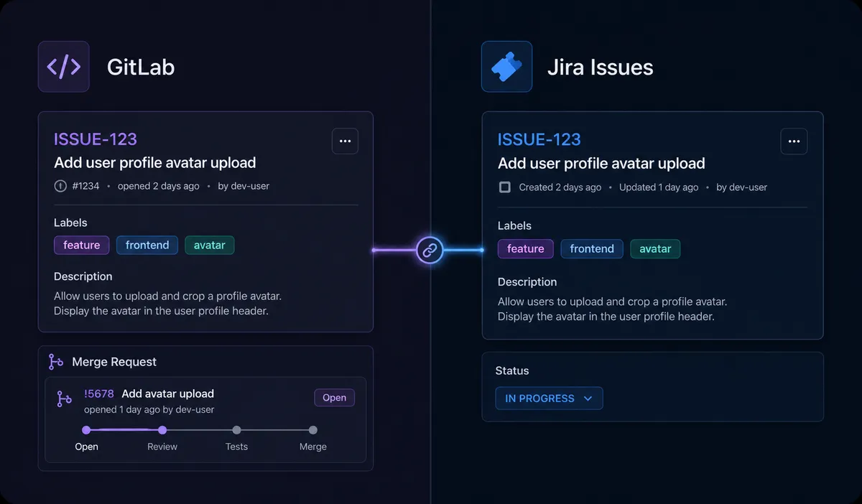Click the GitLab Description heading

coord(83,276)
